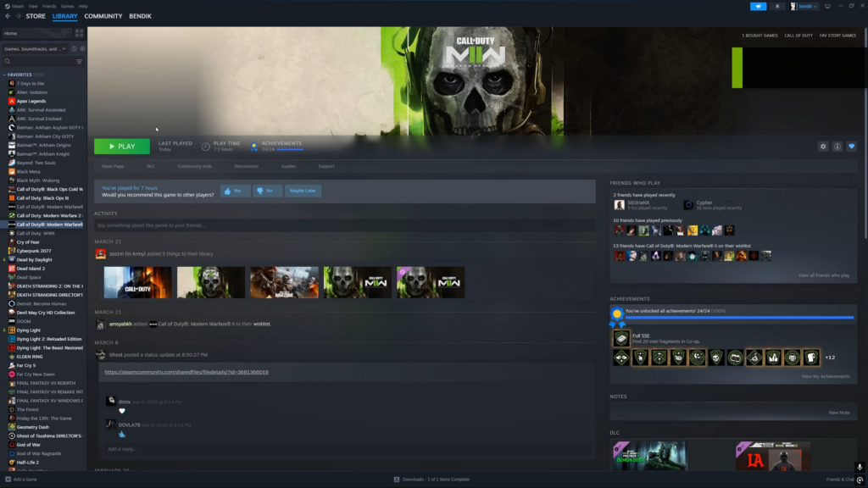This screenshot has height=488, width=868.
Task: Open the Games menu
Action: (68, 6)
